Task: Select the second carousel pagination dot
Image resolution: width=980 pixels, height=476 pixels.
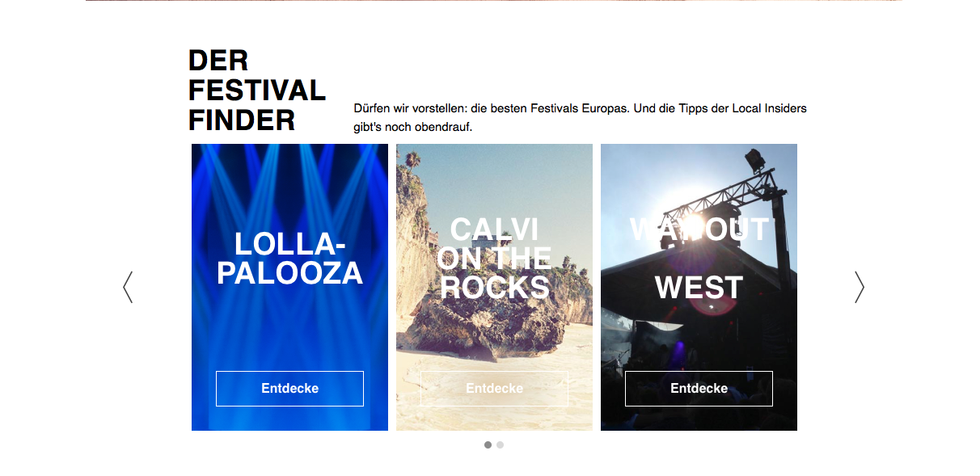Action: [500, 444]
